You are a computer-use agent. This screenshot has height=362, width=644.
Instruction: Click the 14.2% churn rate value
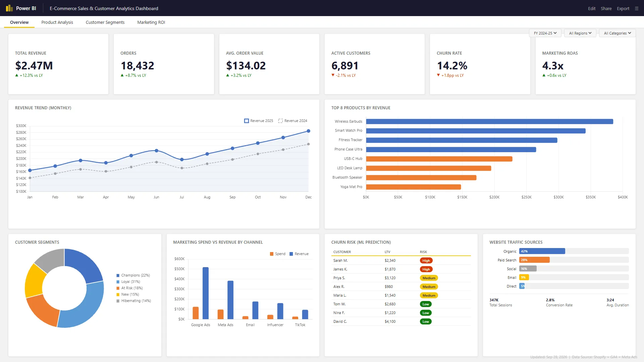pyautogui.click(x=452, y=65)
